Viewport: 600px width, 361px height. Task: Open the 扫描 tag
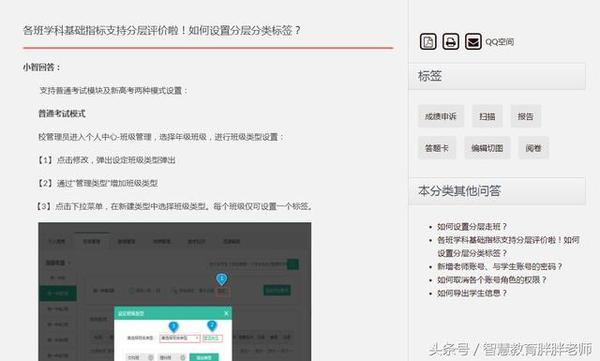coord(487,116)
